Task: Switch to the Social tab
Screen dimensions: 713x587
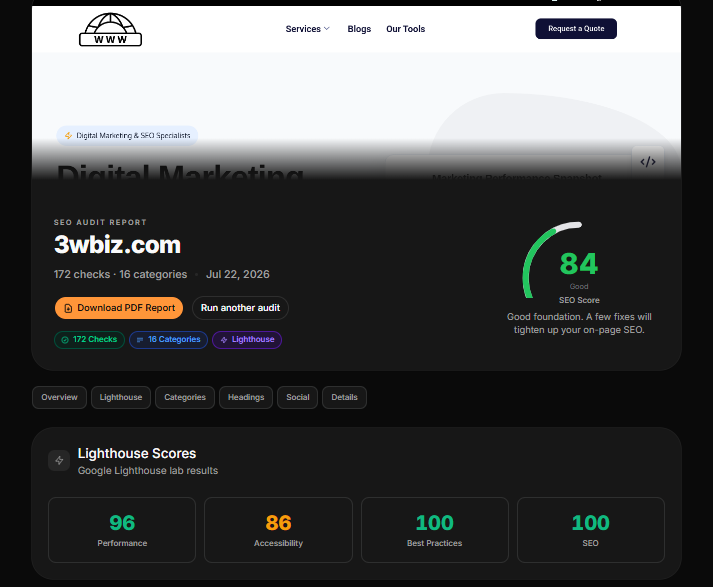Action: (x=298, y=397)
